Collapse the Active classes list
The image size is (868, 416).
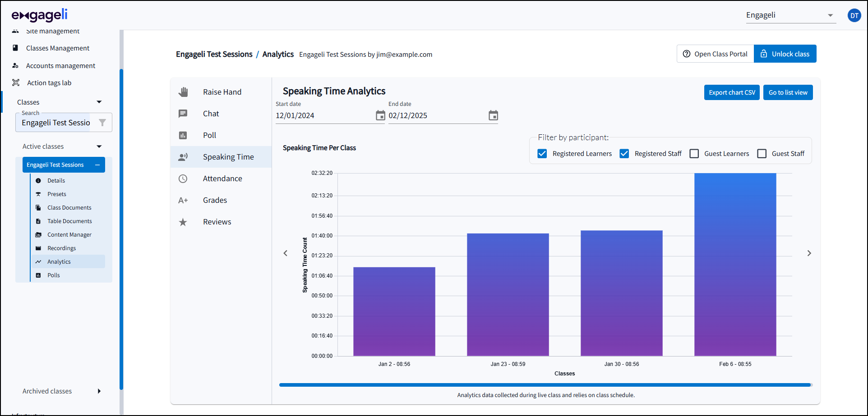pyautogui.click(x=99, y=146)
